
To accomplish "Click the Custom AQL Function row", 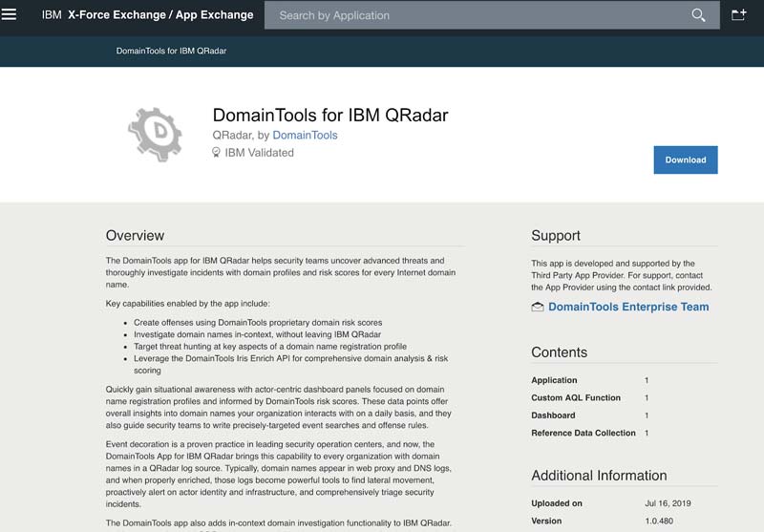I will pyautogui.click(x=590, y=397).
